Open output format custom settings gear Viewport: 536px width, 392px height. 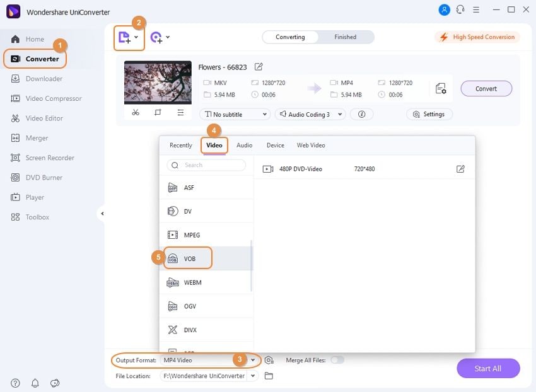click(269, 360)
